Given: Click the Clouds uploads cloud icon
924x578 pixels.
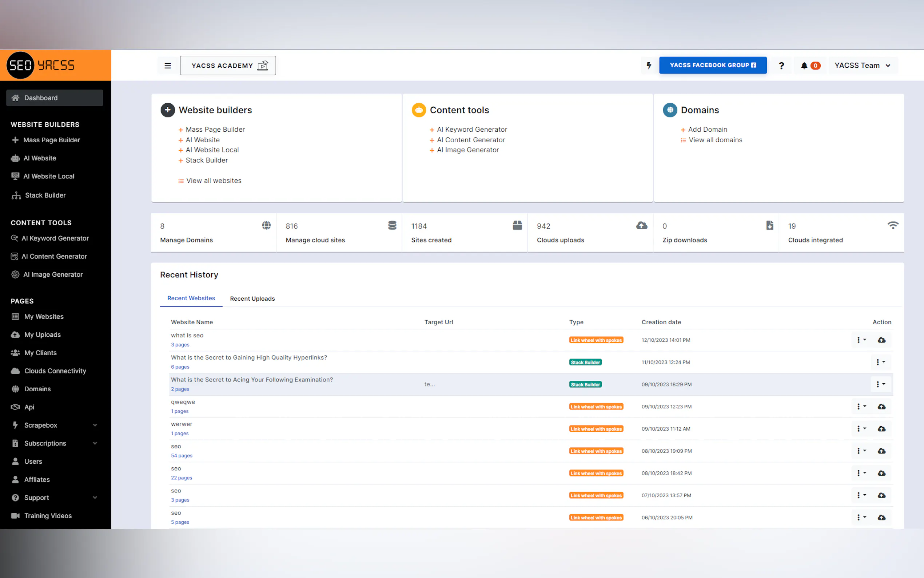Looking at the screenshot, I should (x=641, y=225).
